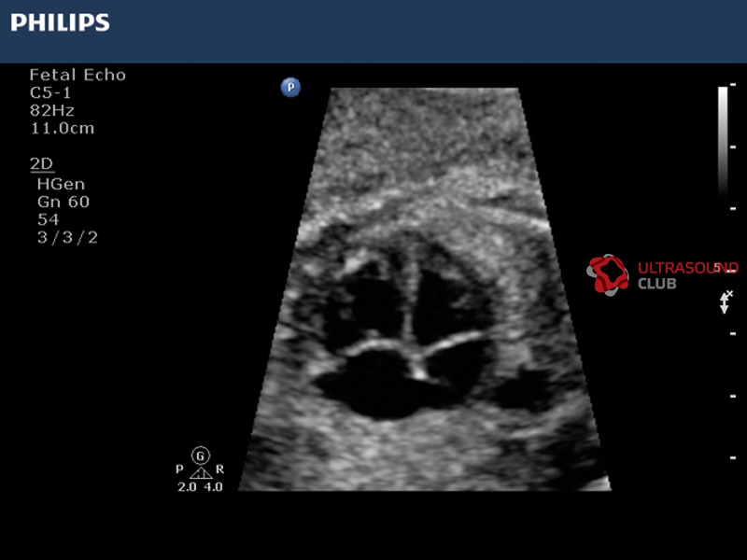The image size is (747, 560).
Task: Click the 'P' letter left of the triangle
Action: 179,469
